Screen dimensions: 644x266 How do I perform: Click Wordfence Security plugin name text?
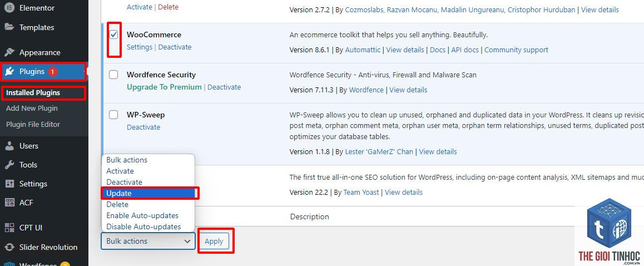pyautogui.click(x=161, y=75)
